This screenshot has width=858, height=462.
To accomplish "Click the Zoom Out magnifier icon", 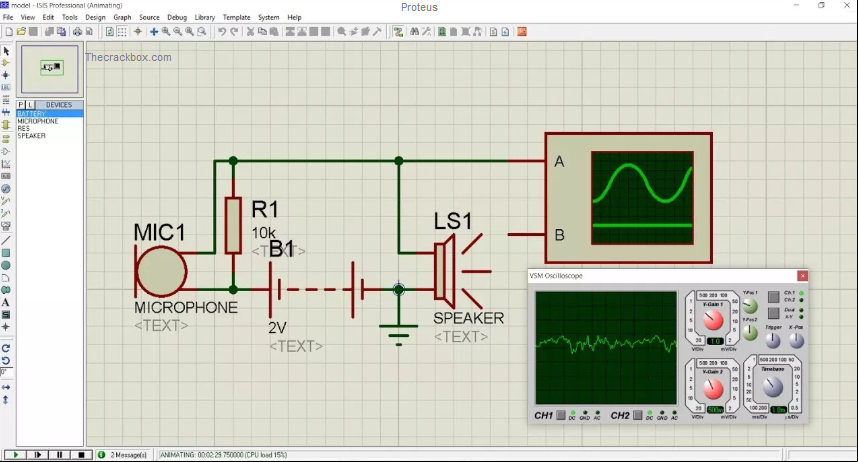I will [178, 32].
